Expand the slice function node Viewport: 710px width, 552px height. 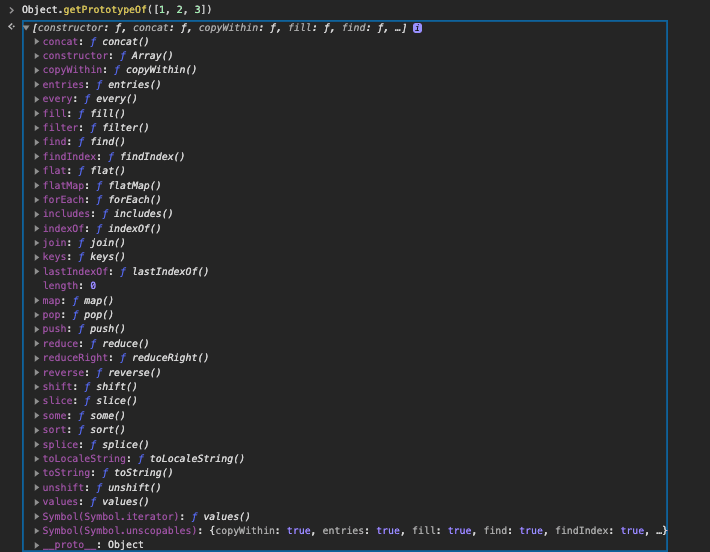point(37,401)
